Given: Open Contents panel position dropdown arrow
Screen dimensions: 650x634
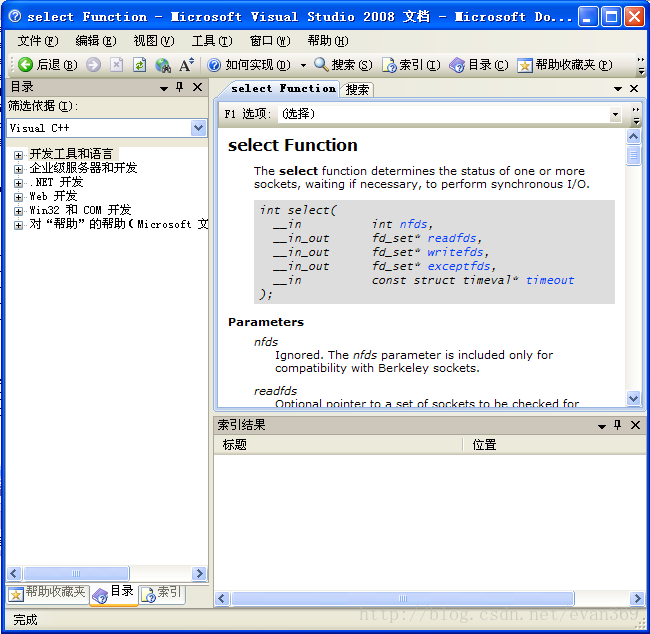Looking at the screenshot, I should 164,88.
